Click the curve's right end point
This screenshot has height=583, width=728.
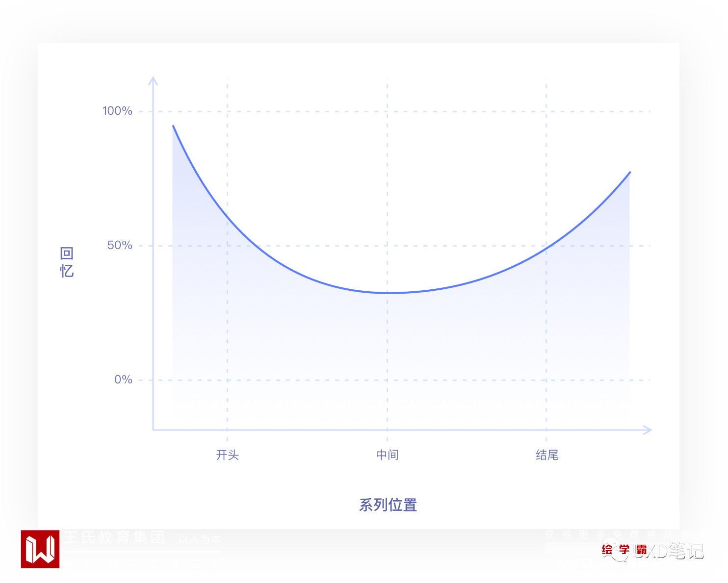click(630, 172)
